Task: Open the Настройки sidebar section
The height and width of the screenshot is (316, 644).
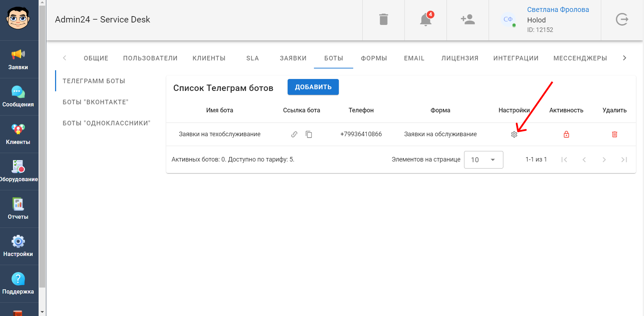Action: point(18,246)
